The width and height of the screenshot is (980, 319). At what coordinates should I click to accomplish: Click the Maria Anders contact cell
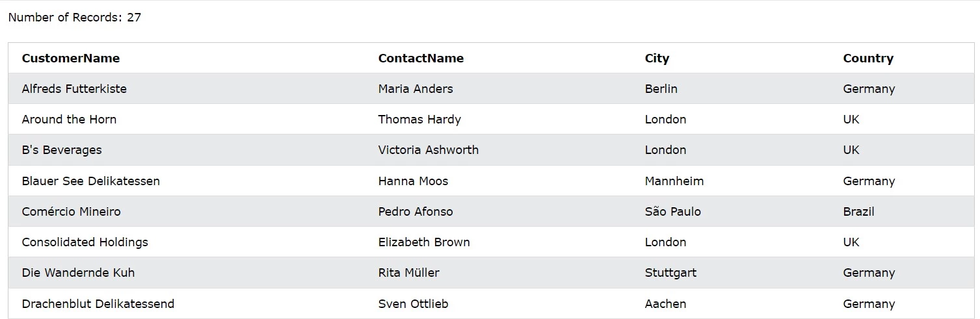tap(416, 89)
